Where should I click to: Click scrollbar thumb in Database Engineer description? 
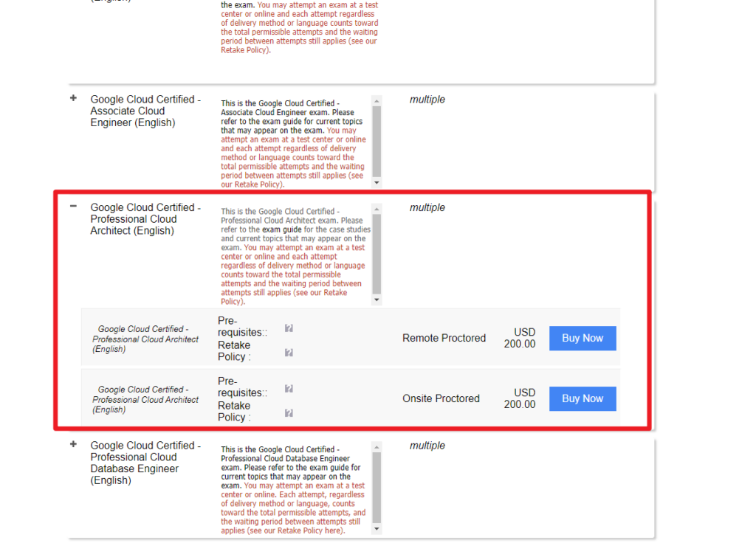coord(377,487)
